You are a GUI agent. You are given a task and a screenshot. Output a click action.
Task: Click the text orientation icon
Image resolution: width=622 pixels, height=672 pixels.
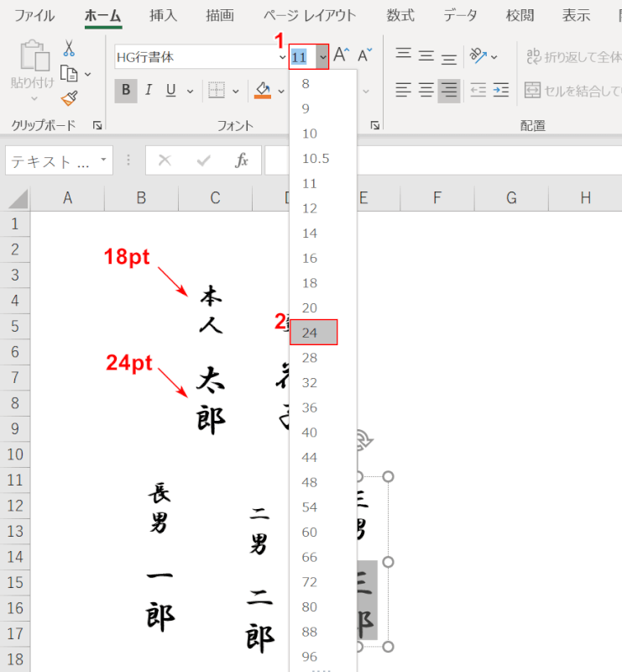478,55
